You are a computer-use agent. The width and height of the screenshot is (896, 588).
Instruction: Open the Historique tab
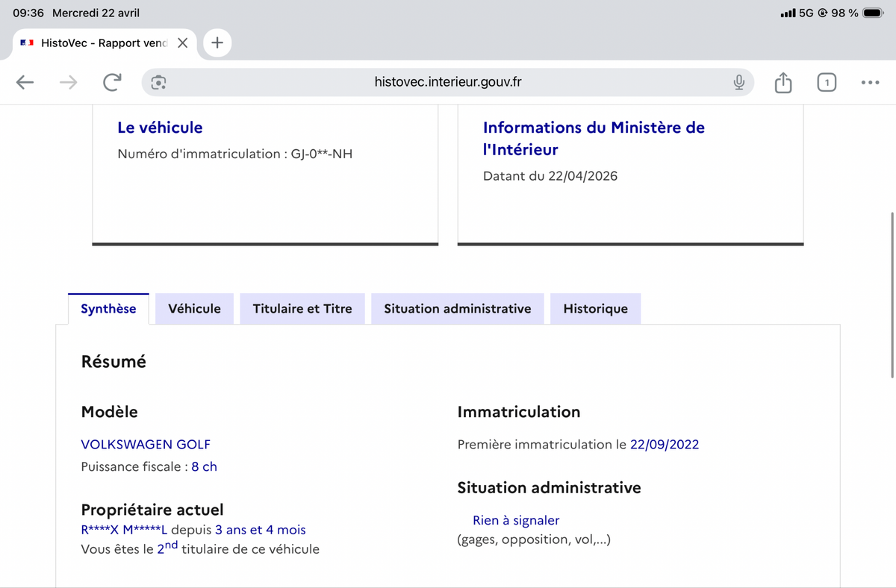pyautogui.click(x=595, y=309)
